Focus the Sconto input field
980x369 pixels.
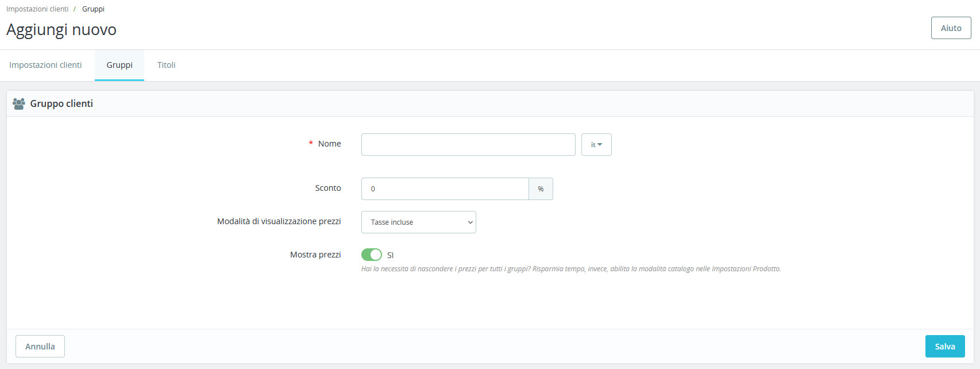(x=445, y=189)
